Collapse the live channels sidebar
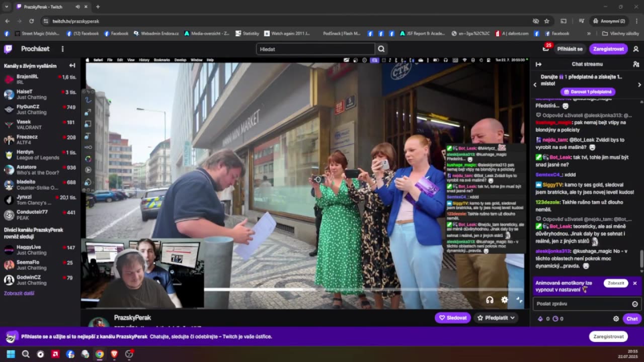 (72, 65)
